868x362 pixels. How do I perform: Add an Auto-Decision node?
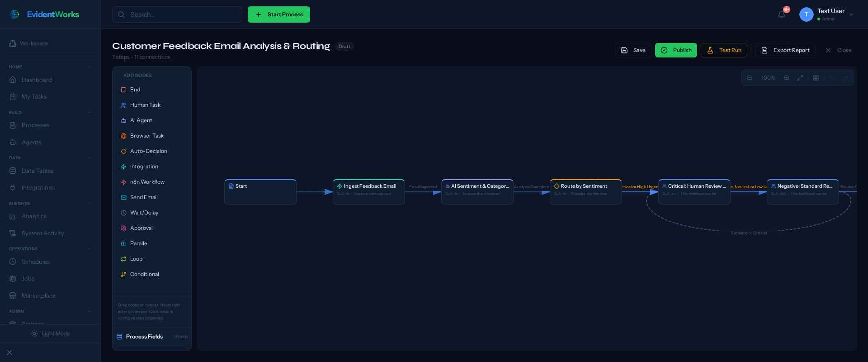(x=152, y=151)
